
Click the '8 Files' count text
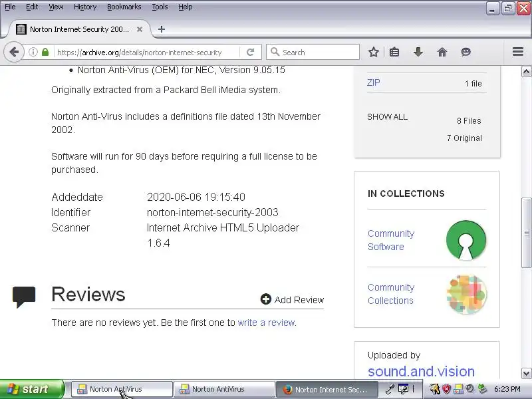pos(469,121)
